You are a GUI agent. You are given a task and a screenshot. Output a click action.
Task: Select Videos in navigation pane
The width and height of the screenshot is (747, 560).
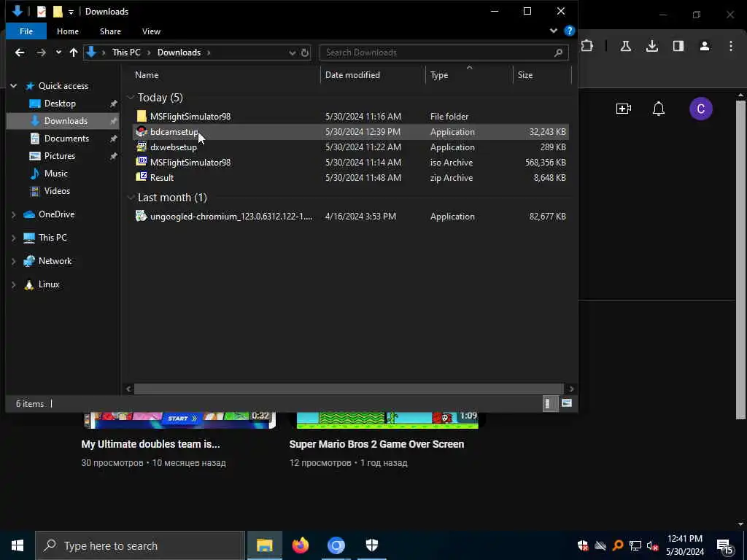(x=57, y=191)
